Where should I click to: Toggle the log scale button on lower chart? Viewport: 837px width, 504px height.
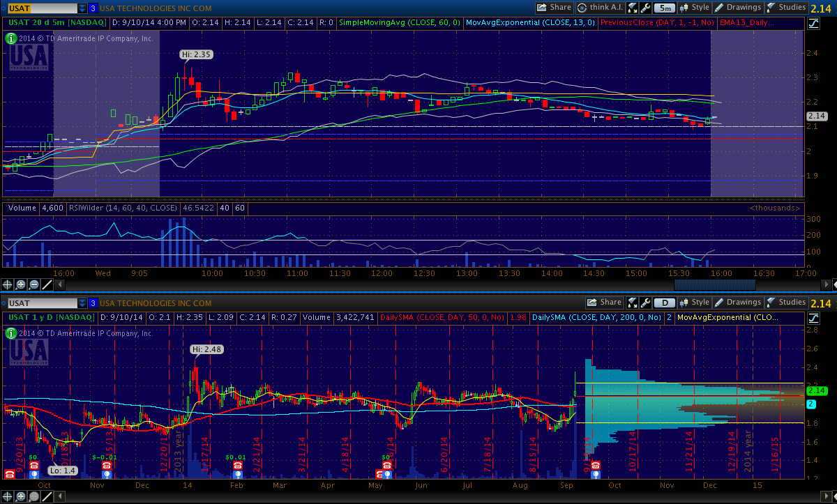(814, 318)
